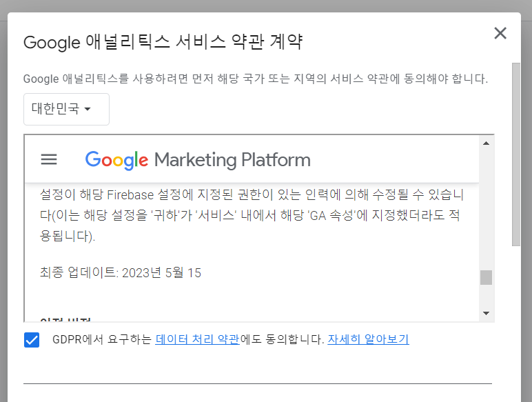This screenshot has height=402, width=532.
Task: Uncheck the GDPR data processing terms checkbox
Action: click(32, 340)
